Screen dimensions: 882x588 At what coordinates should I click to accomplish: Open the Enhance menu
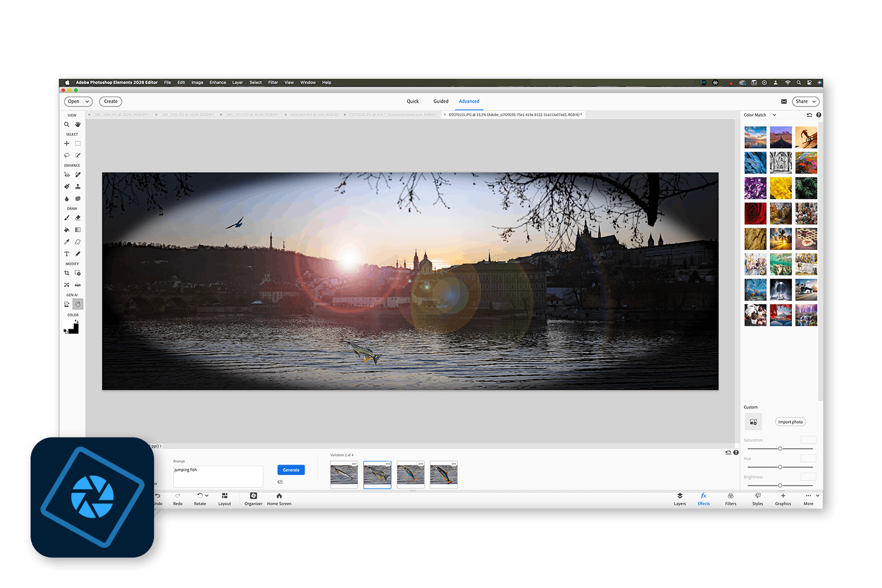218,83
